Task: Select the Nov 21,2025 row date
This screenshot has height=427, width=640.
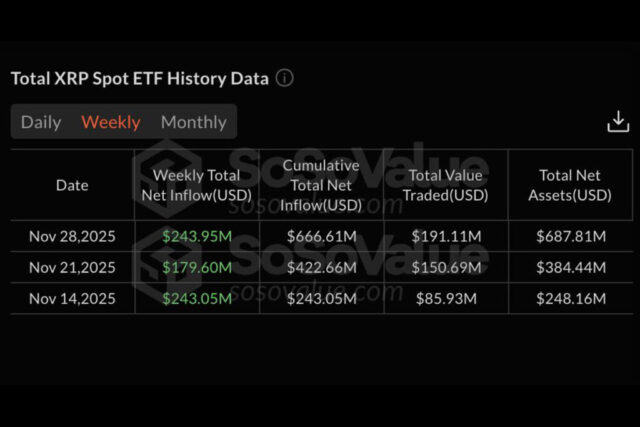Action: click(x=72, y=267)
